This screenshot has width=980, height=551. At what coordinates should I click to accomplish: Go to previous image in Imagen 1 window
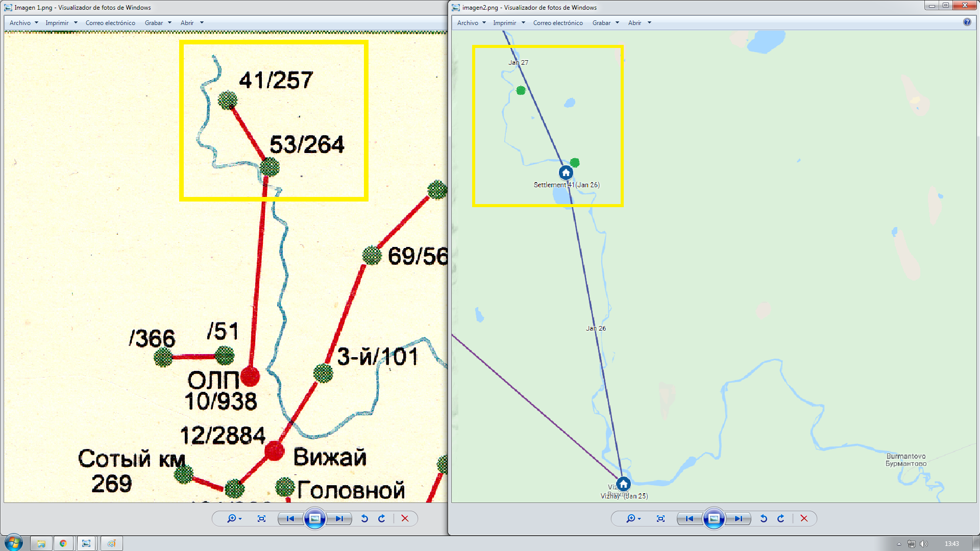point(290,518)
